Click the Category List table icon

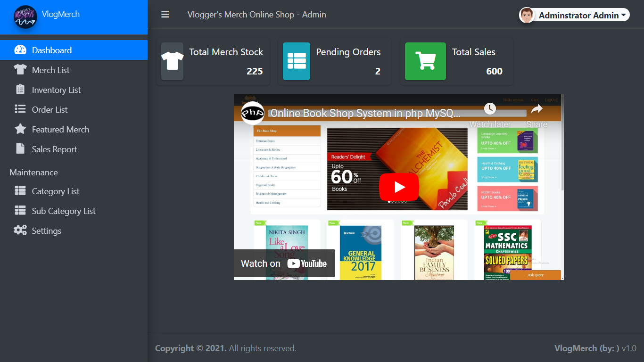pyautogui.click(x=20, y=191)
